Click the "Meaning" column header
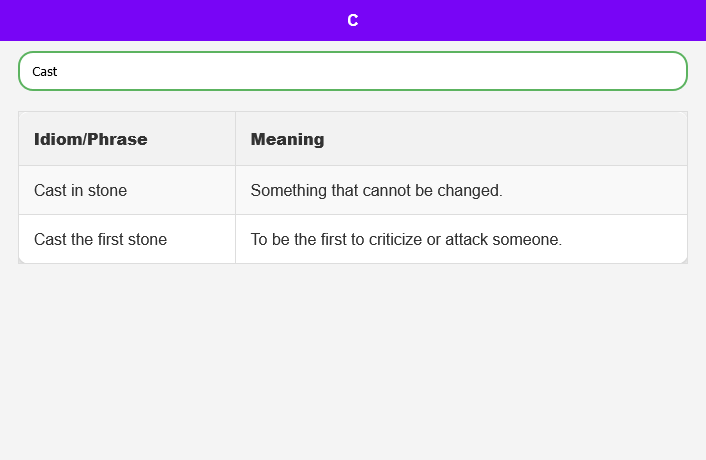 tap(287, 139)
